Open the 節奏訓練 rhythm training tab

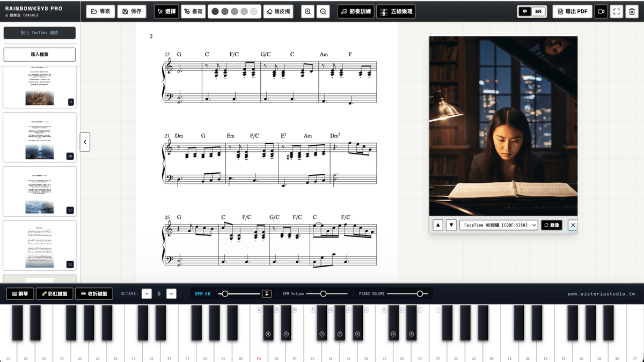356,11
